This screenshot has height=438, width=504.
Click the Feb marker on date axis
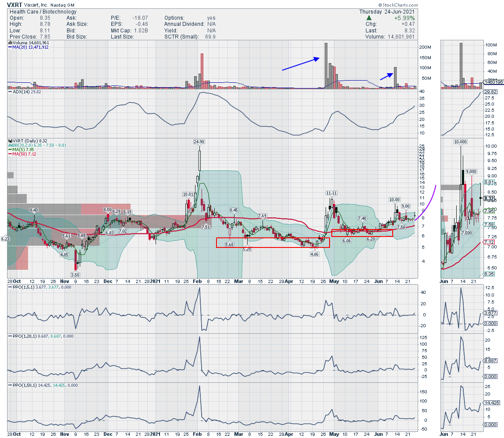pyautogui.click(x=197, y=281)
